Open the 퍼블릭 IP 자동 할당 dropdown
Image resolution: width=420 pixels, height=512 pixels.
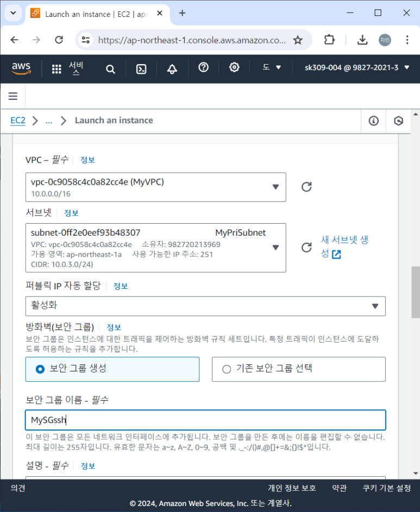tap(205, 306)
